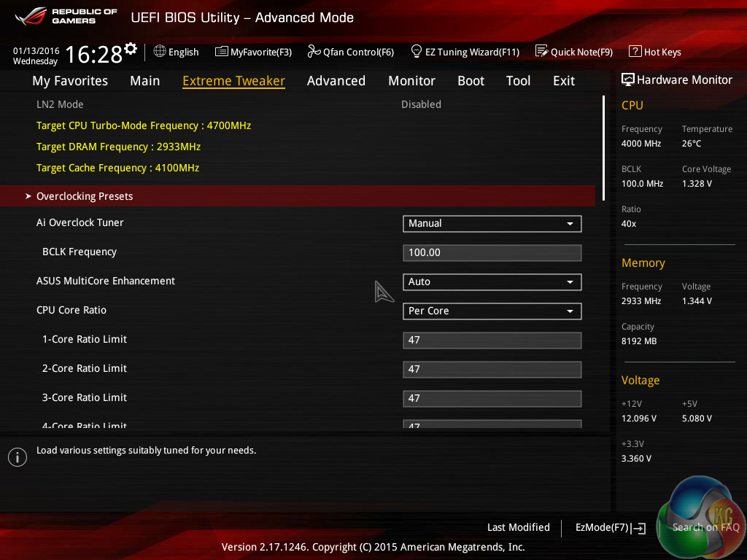Click the EZ Tuning Wizard bulb icon
The width and height of the screenshot is (747, 560).
coord(417,51)
